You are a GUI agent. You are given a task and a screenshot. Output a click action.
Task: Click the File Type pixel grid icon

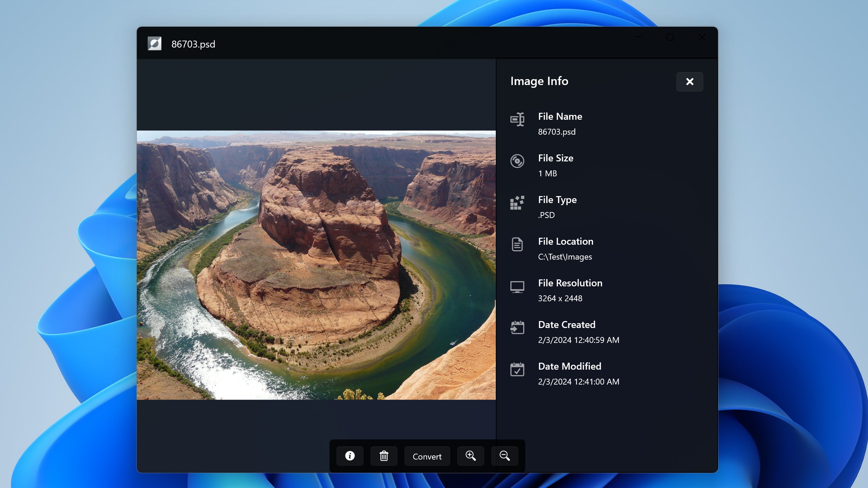pos(517,203)
